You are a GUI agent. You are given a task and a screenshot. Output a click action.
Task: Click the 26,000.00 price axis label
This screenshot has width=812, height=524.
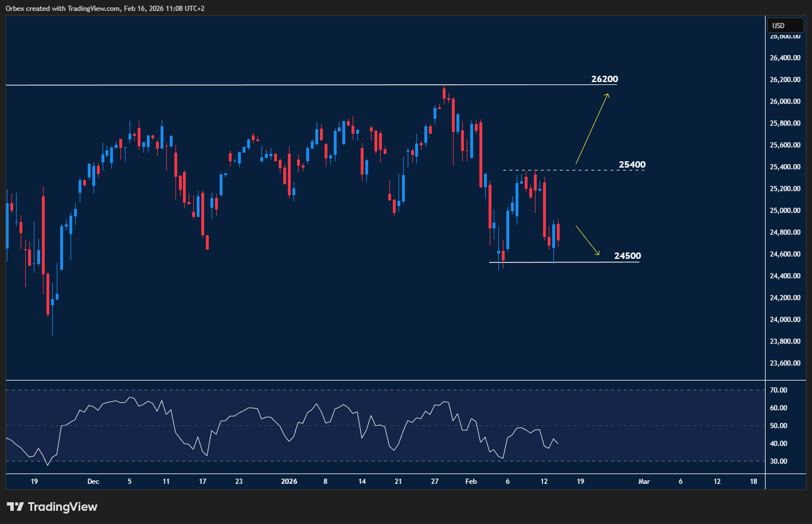point(785,102)
